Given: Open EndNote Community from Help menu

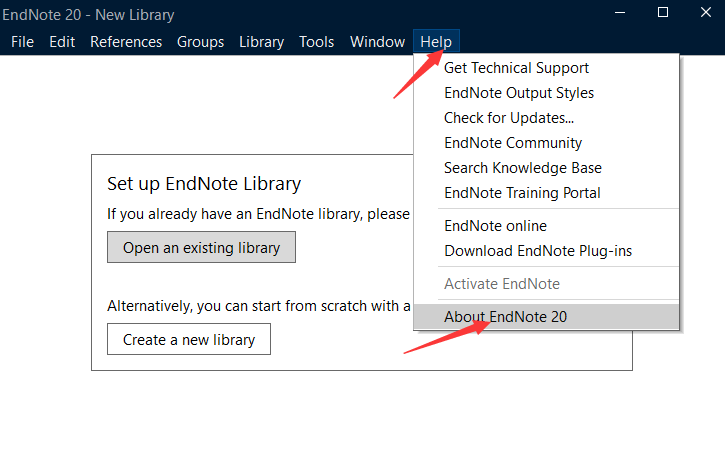Looking at the screenshot, I should click(547, 143).
